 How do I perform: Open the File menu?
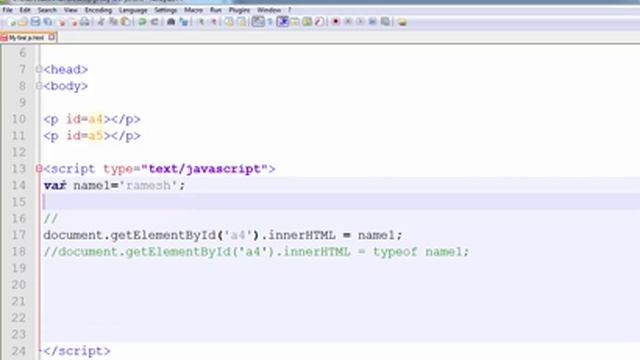[x=7, y=10]
